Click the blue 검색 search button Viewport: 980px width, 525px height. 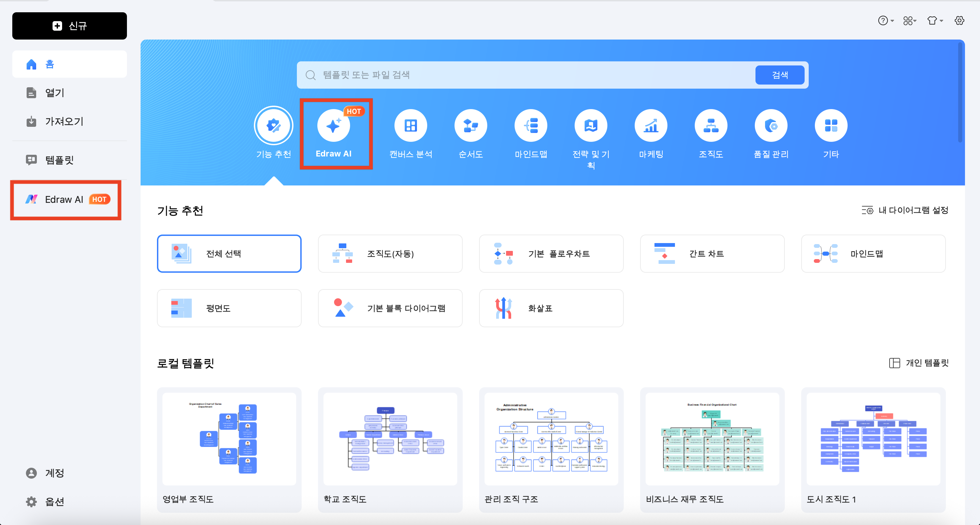779,75
